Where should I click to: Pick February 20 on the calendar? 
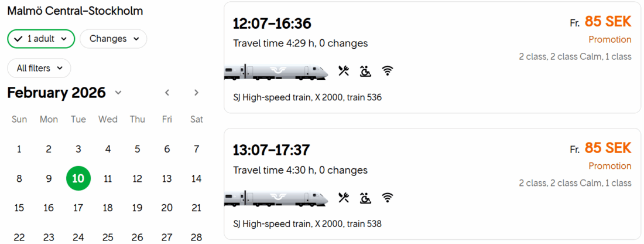tap(167, 208)
